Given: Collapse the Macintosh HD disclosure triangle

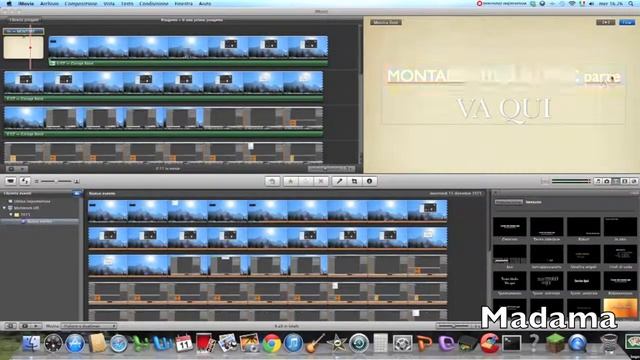Looking at the screenshot, I should pos(4,208).
